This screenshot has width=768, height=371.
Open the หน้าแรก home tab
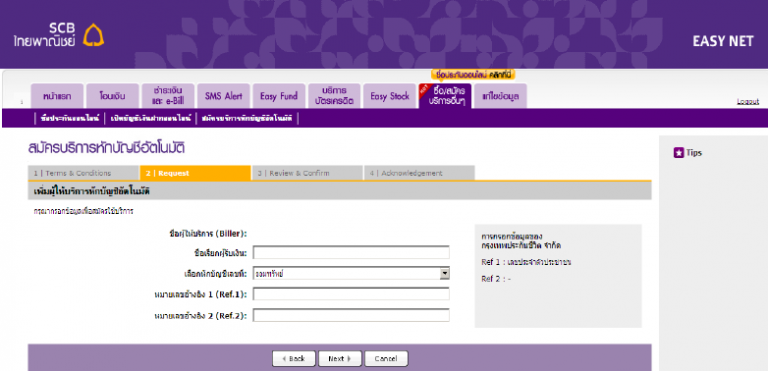tap(57, 96)
